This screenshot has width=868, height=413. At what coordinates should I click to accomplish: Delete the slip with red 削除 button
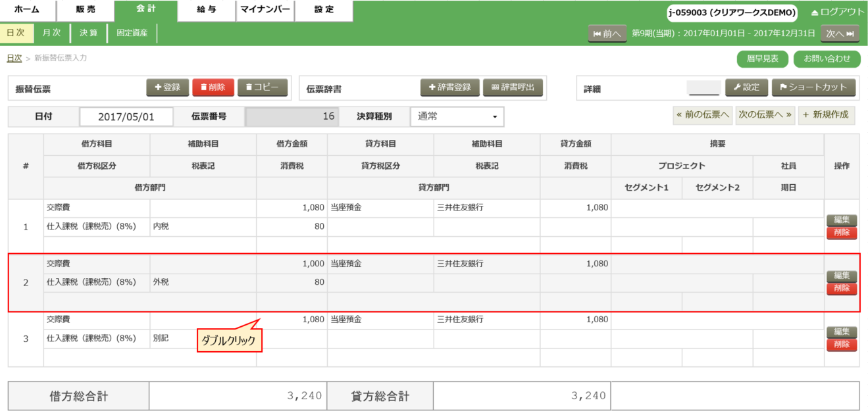pyautogui.click(x=213, y=87)
